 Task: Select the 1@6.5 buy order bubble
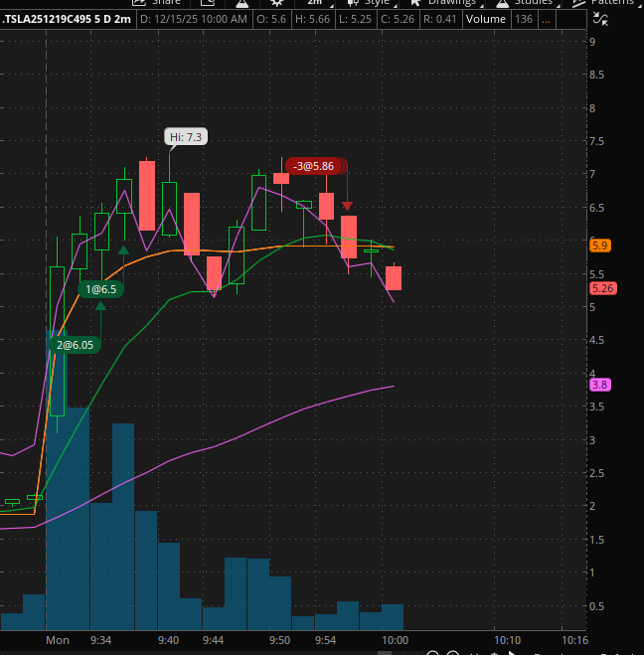coord(100,289)
